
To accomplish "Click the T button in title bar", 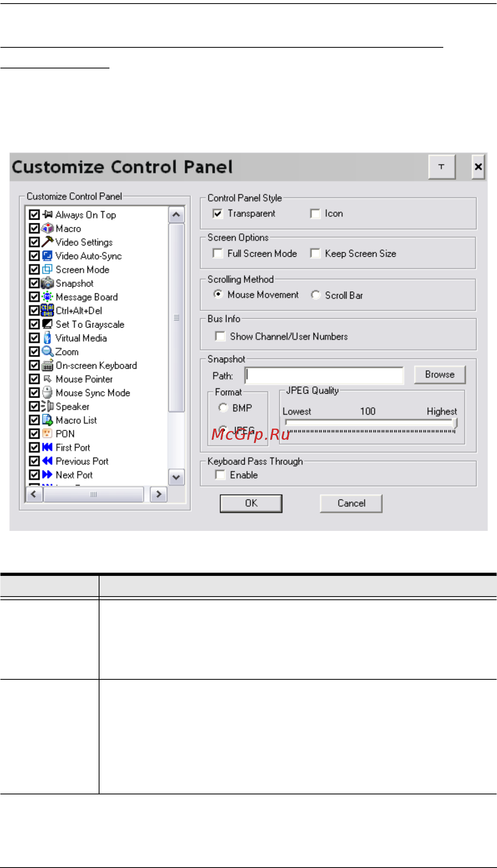I will (442, 167).
